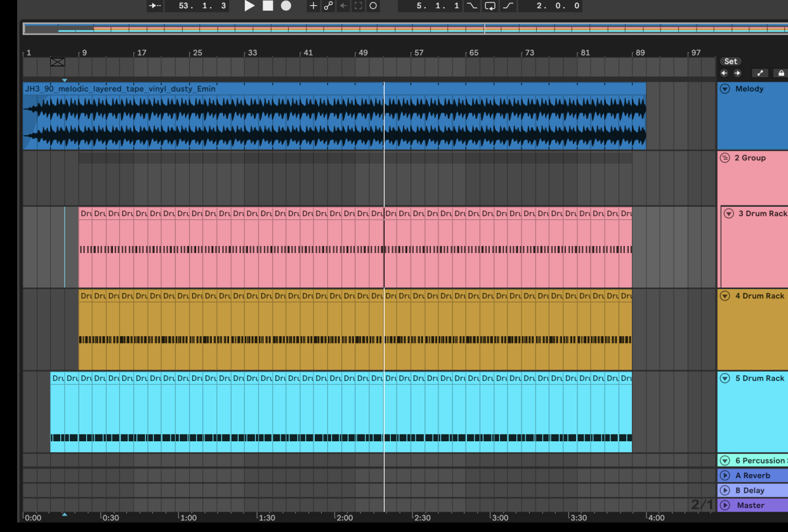Select the JH3_90_melodic_layered_tape audio clip header
The width and height of the screenshot is (788, 532).
(334, 89)
